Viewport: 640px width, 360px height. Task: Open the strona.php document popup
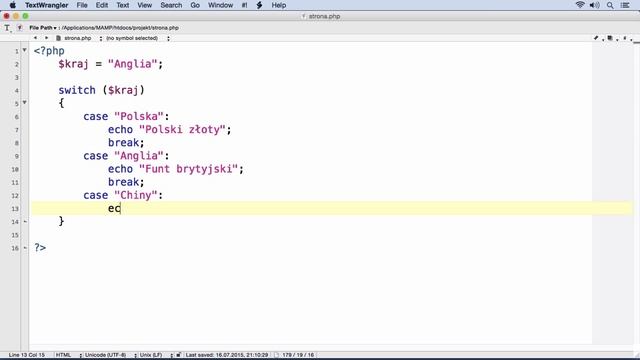(x=78, y=38)
